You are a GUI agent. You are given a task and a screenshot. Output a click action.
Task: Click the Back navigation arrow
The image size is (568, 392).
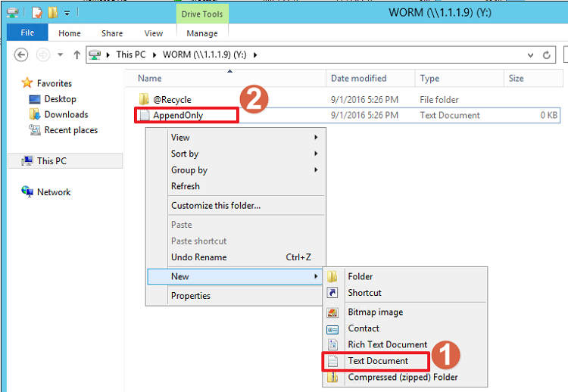21,54
